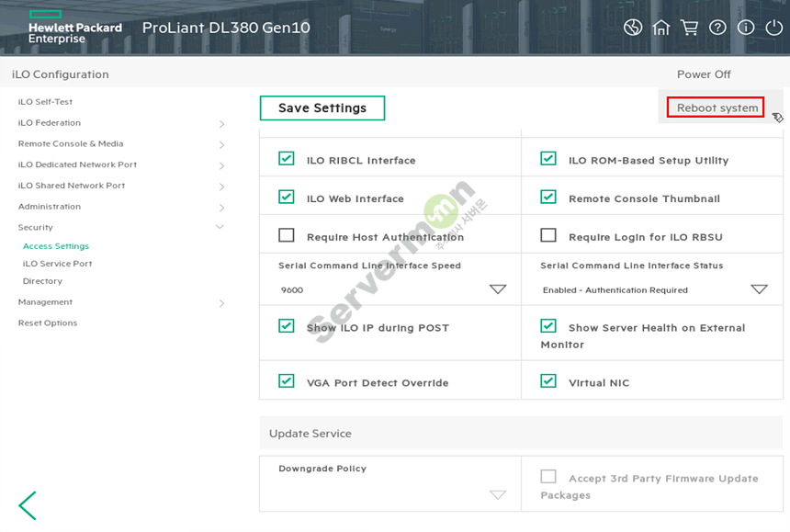Click the ProLiant DL380 Gen10 title

click(226, 28)
